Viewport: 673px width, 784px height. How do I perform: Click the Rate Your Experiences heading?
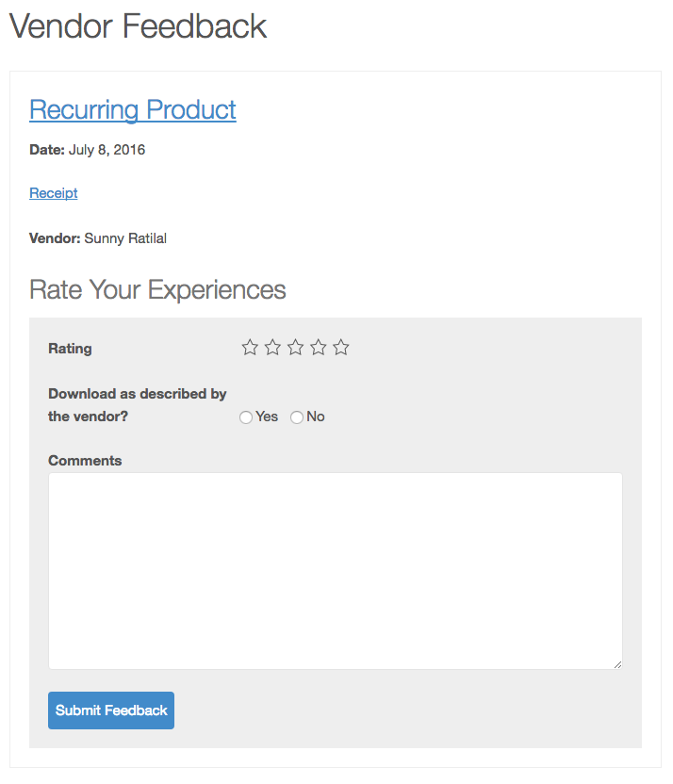click(x=157, y=289)
